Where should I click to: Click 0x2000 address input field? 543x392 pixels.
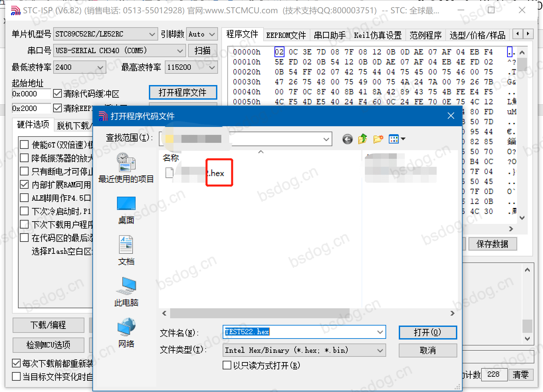[31, 108]
